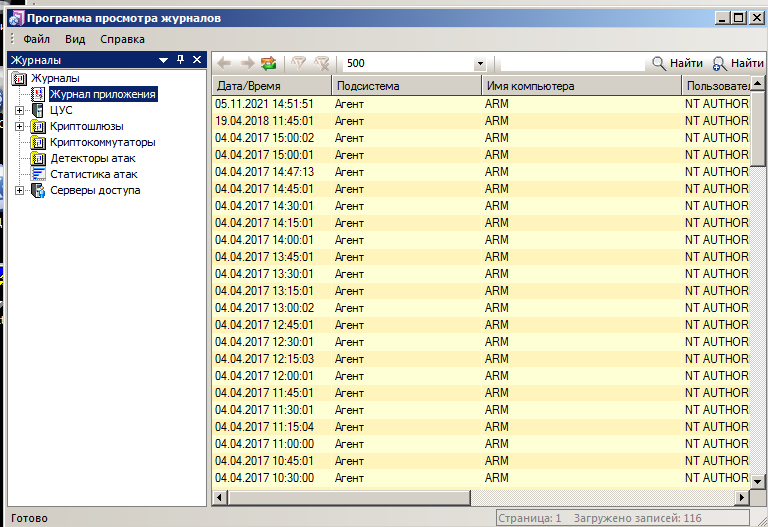The image size is (768, 527).
Task: Click the filter funnel icon
Action: pos(298,63)
